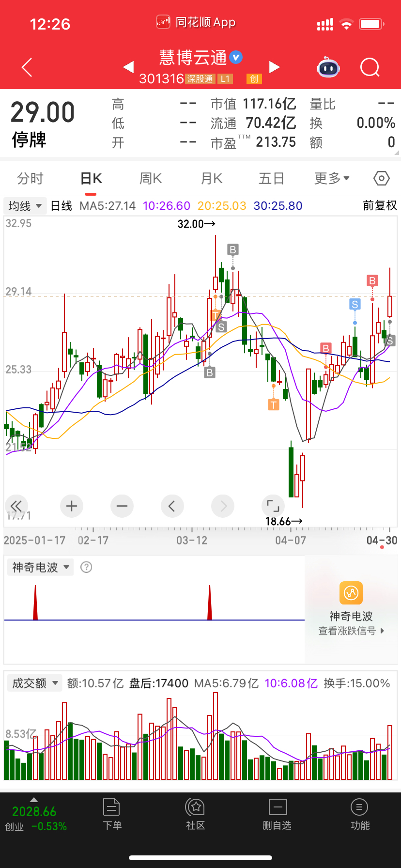This screenshot has width=401, height=868.
Task: Open chart settings hexagon icon
Action: point(382,178)
